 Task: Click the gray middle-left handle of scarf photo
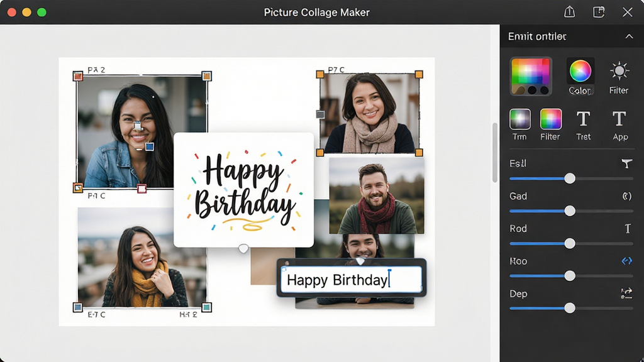(x=320, y=114)
